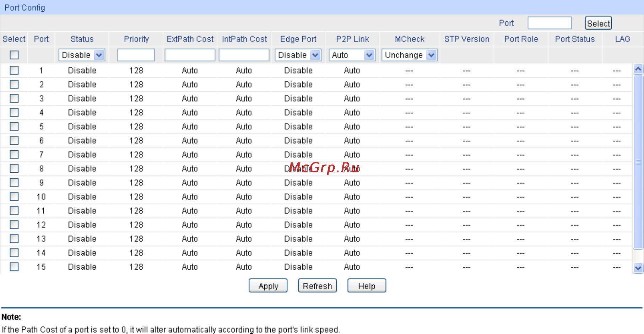
Task: Check the port 9 row
Action: [14, 183]
